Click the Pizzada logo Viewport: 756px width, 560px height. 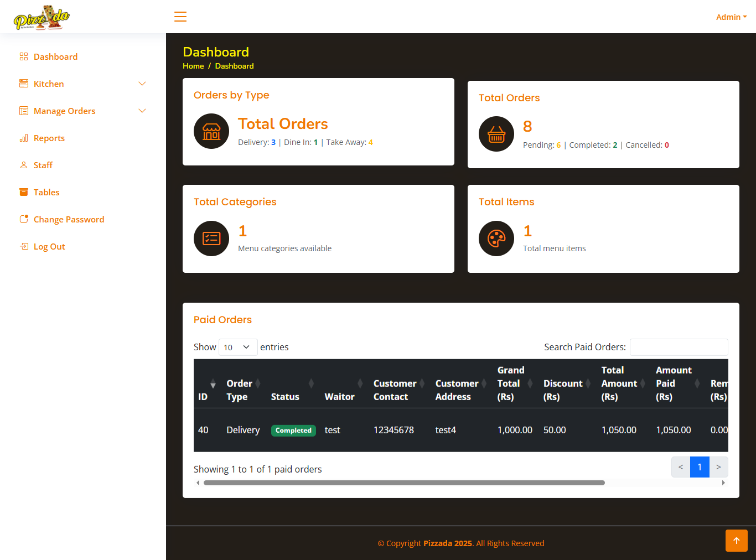pyautogui.click(x=42, y=18)
